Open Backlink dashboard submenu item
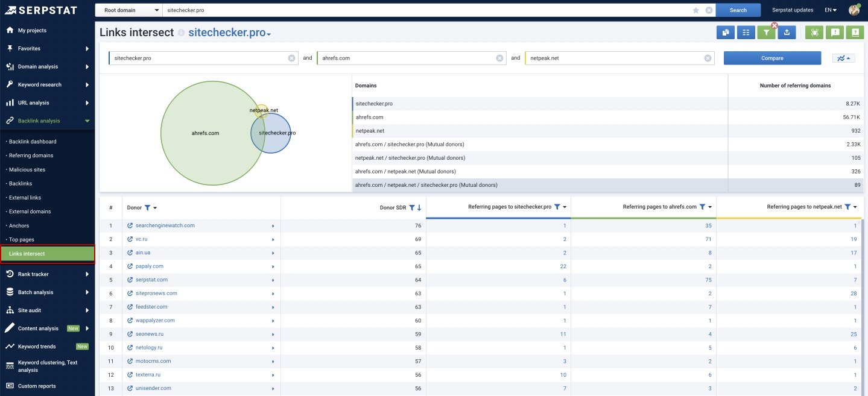The height and width of the screenshot is (396, 868). pyautogui.click(x=33, y=142)
